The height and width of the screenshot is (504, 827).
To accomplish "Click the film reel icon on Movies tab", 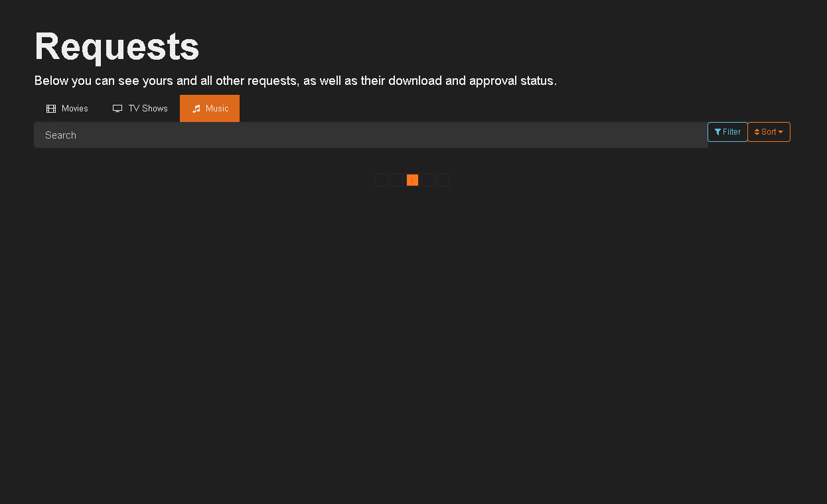I will [51, 108].
